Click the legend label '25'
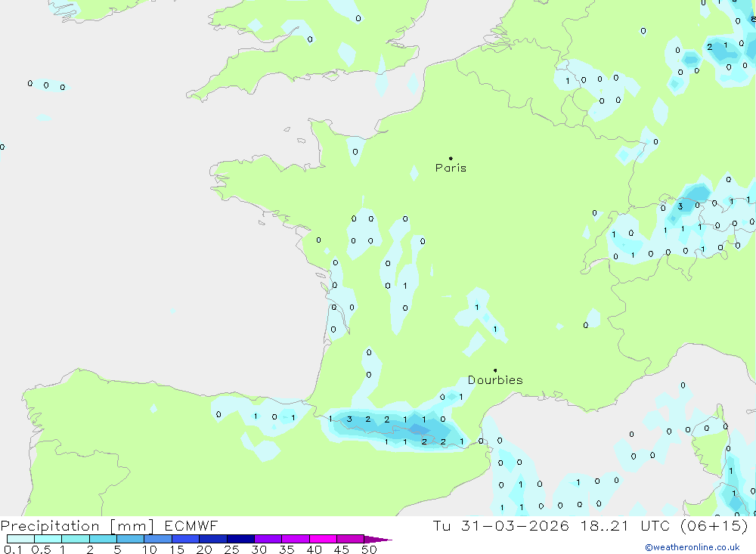Viewport: 756px width, 554px height. [x=232, y=549]
